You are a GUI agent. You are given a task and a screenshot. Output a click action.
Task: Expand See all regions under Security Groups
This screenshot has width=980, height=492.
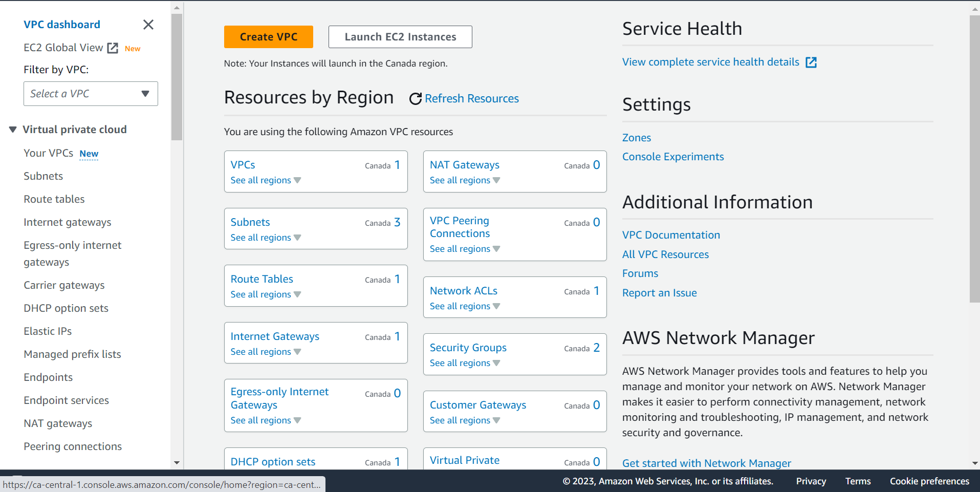[465, 363]
